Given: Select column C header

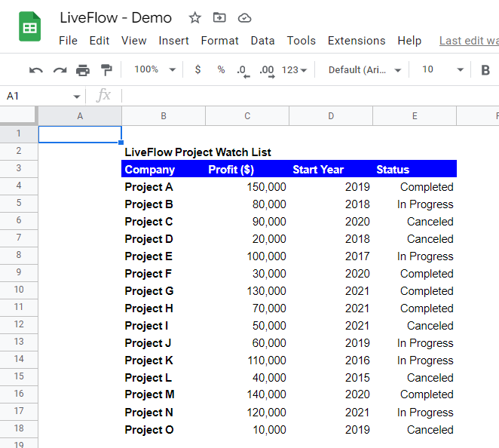Looking at the screenshot, I should (247, 116).
